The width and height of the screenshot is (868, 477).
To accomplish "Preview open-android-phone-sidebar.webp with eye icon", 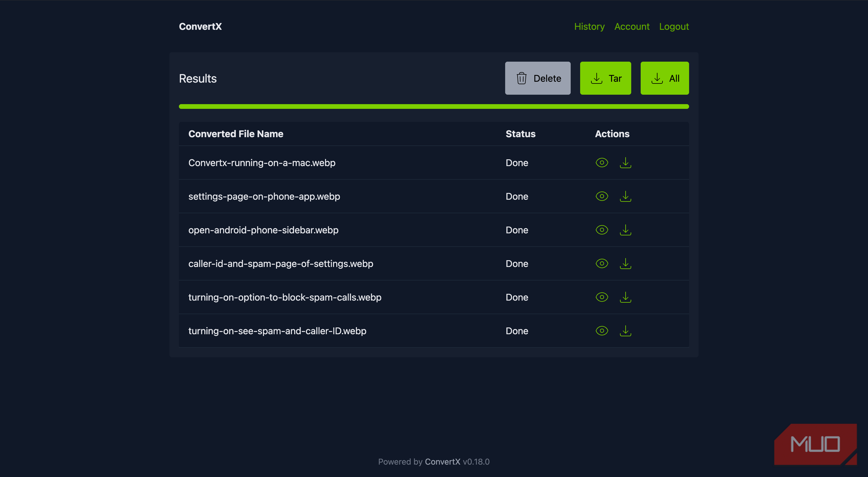I will (x=602, y=230).
